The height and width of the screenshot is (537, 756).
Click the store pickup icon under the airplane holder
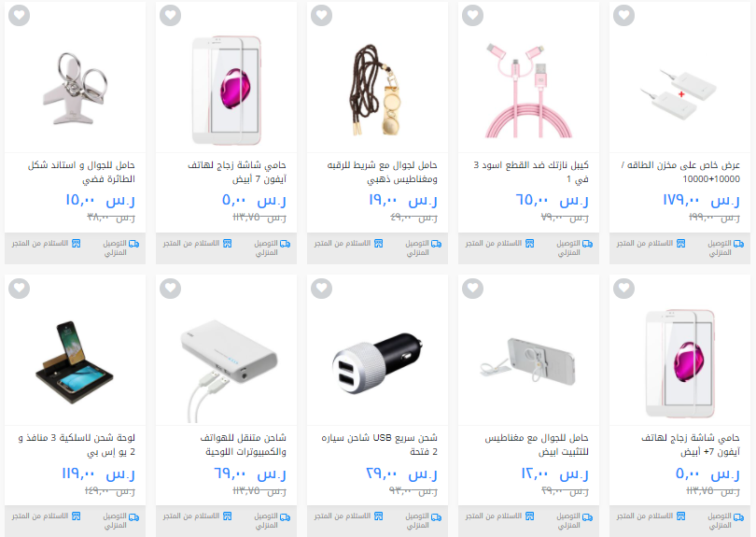click(77, 243)
